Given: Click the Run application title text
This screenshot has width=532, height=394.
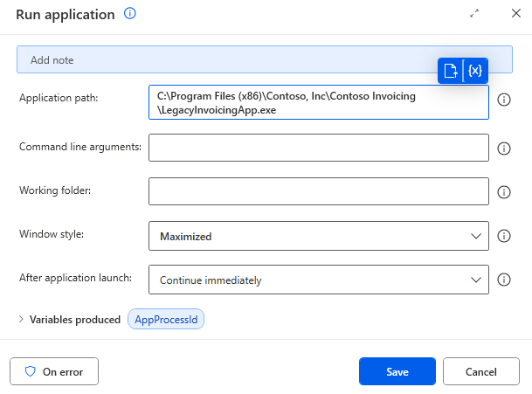Looking at the screenshot, I should pos(66,15).
